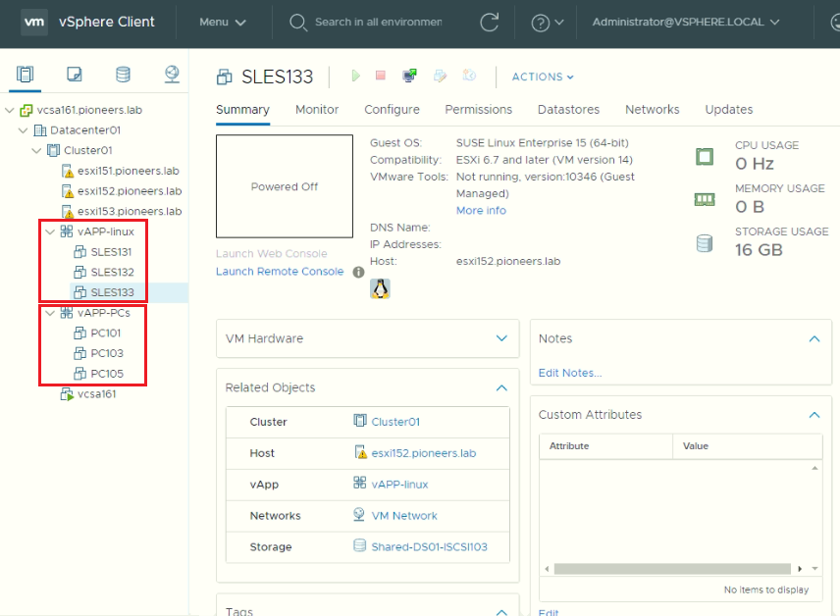Screen dimensions: 840x616
Task: Select PC101 in the tree
Action: 106,334
